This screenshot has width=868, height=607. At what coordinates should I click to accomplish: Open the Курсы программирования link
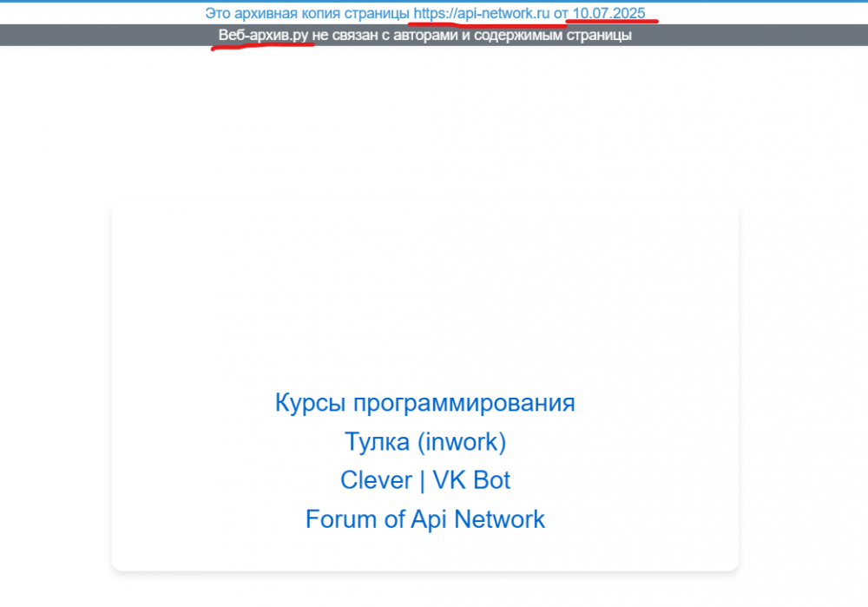point(425,403)
